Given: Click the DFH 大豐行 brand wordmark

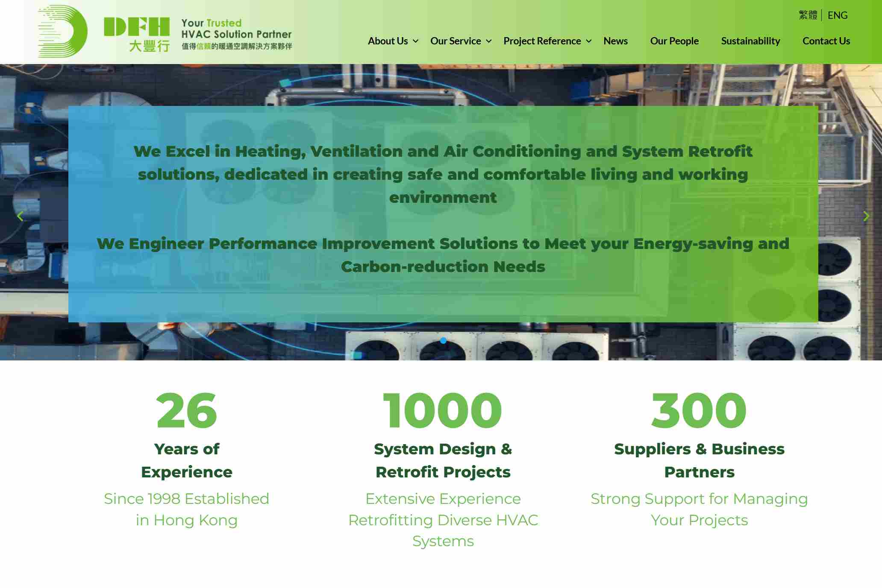Looking at the screenshot, I should (137, 34).
